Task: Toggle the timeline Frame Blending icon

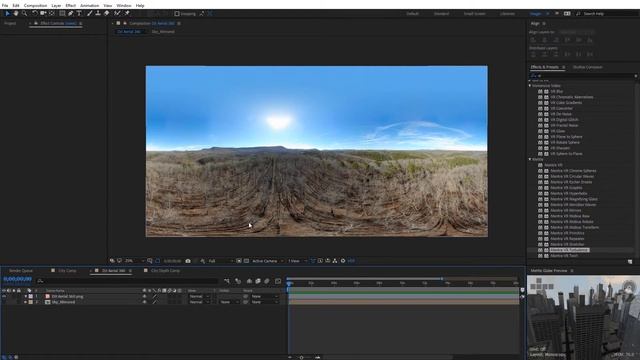Action: click(x=258, y=281)
